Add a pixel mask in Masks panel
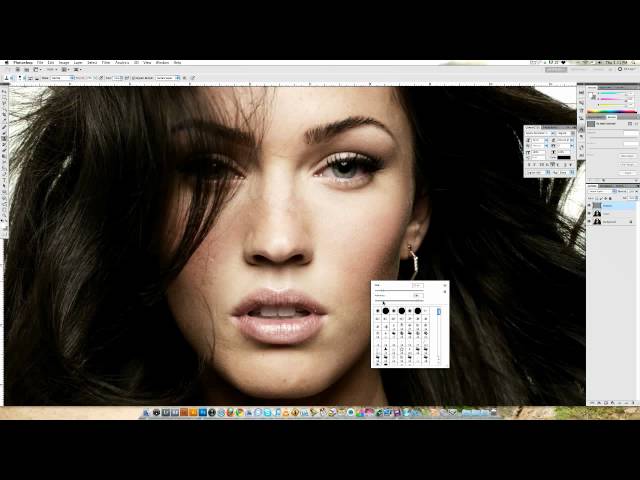Image resolution: width=640 pixels, height=480 pixels. tap(630, 124)
